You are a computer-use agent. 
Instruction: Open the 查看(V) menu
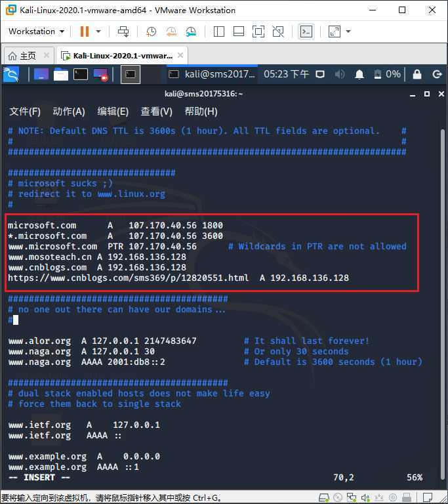click(157, 112)
